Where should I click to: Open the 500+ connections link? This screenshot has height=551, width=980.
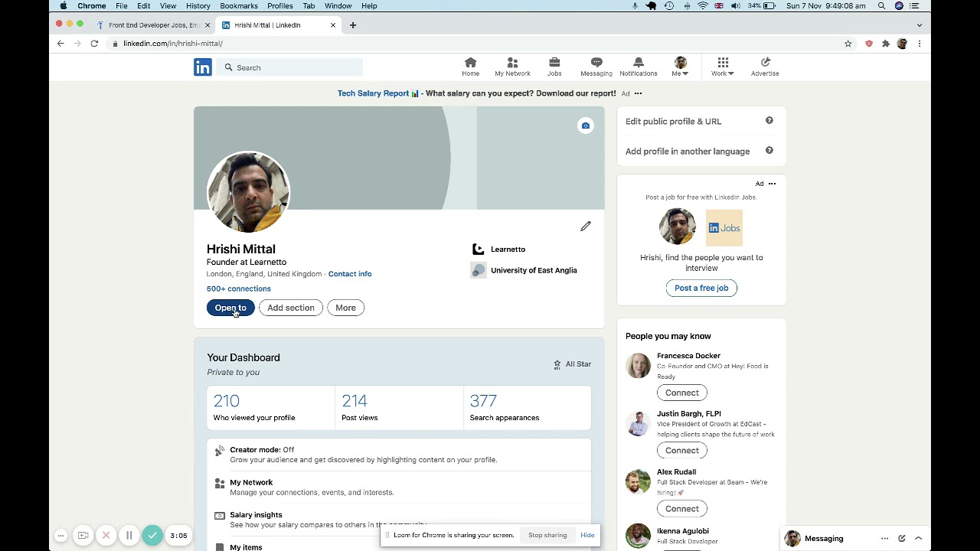[x=239, y=289]
